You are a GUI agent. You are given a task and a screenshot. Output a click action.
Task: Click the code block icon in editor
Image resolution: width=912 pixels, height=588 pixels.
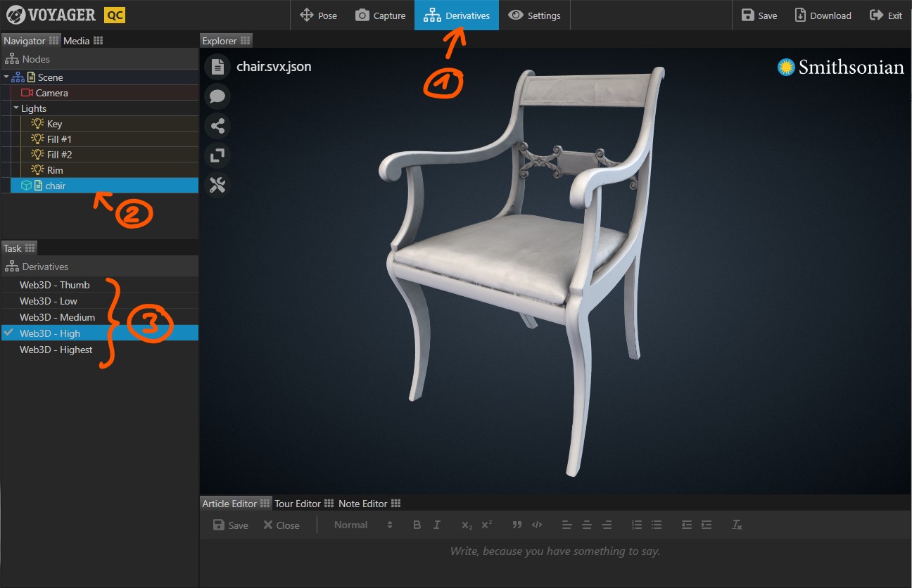click(x=537, y=525)
